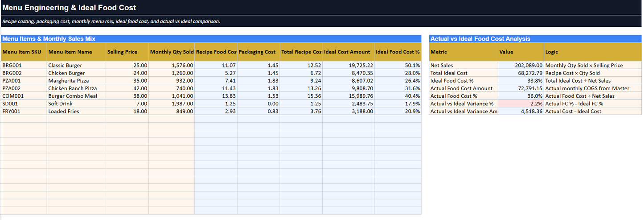This screenshot has height=220, width=644.
Task: Select the 'Ideal Food Cost %' column header
Action: tap(398, 52)
